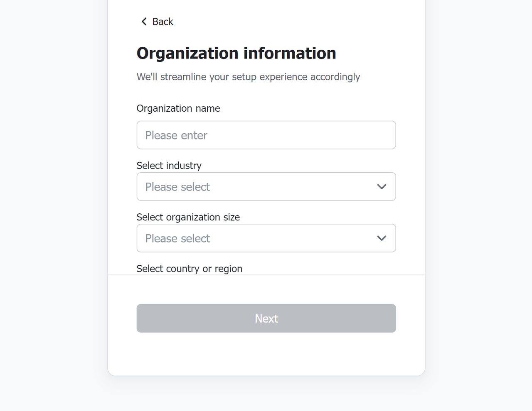Click the Select organization size label

pyautogui.click(x=188, y=217)
